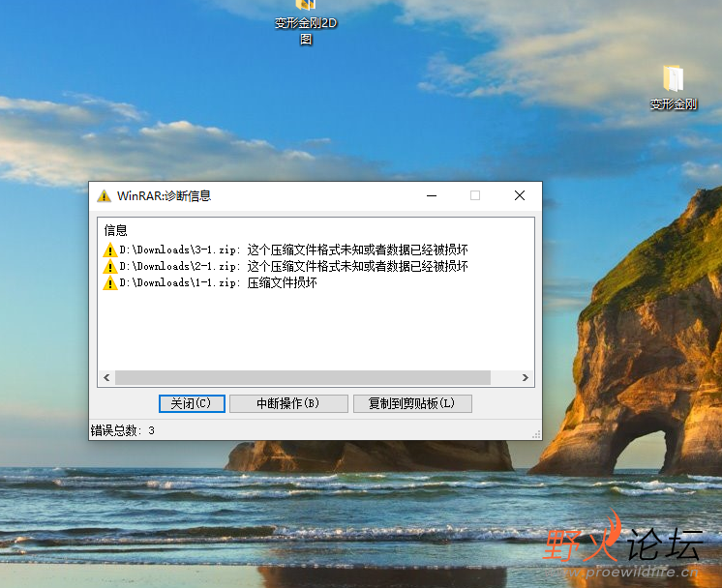Open the 变形金刚 desktop folder icon
This screenshot has height=588, width=722.
[x=674, y=88]
